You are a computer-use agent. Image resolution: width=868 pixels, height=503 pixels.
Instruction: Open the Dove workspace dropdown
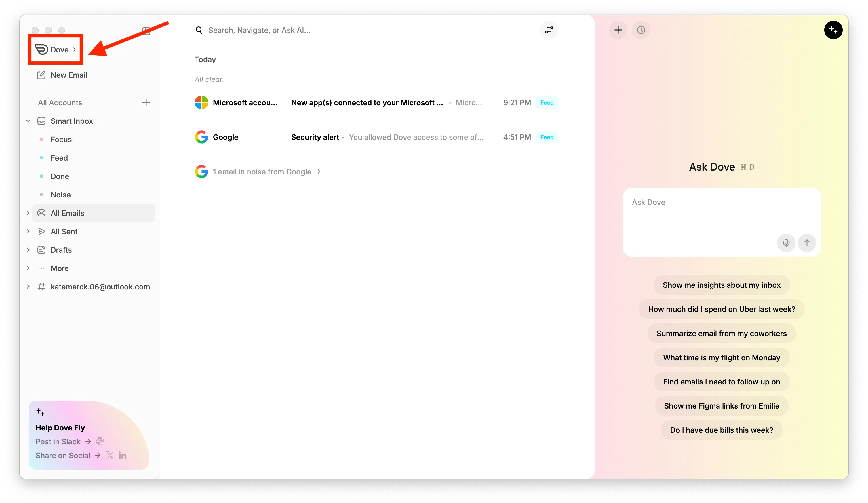click(x=56, y=49)
